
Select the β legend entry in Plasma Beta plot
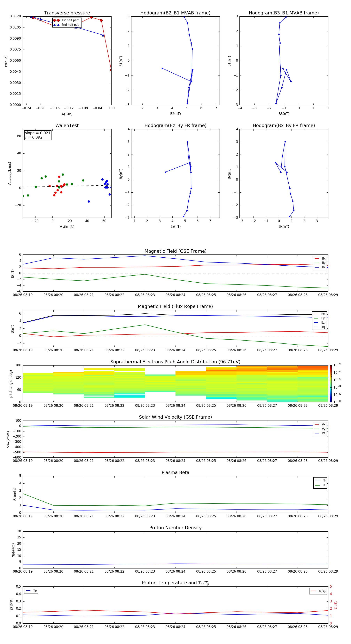pyautogui.click(x=320, y=485)
